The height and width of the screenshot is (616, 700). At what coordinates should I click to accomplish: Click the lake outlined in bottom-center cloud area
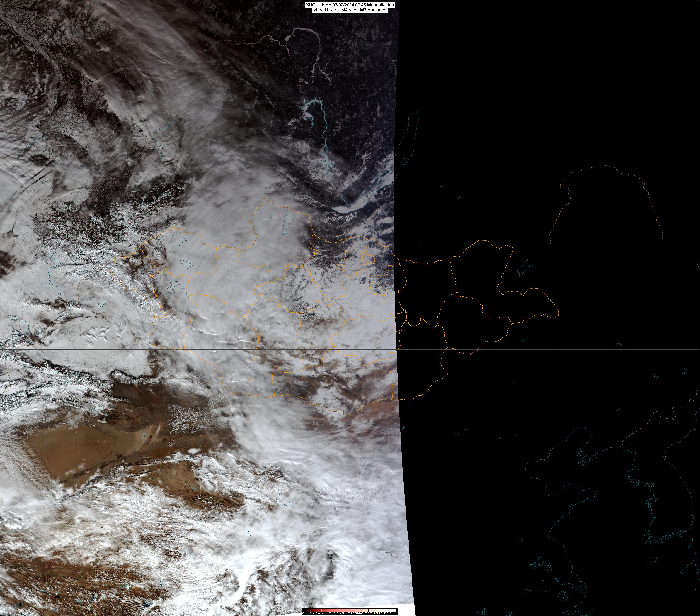[x=283, y=500]
